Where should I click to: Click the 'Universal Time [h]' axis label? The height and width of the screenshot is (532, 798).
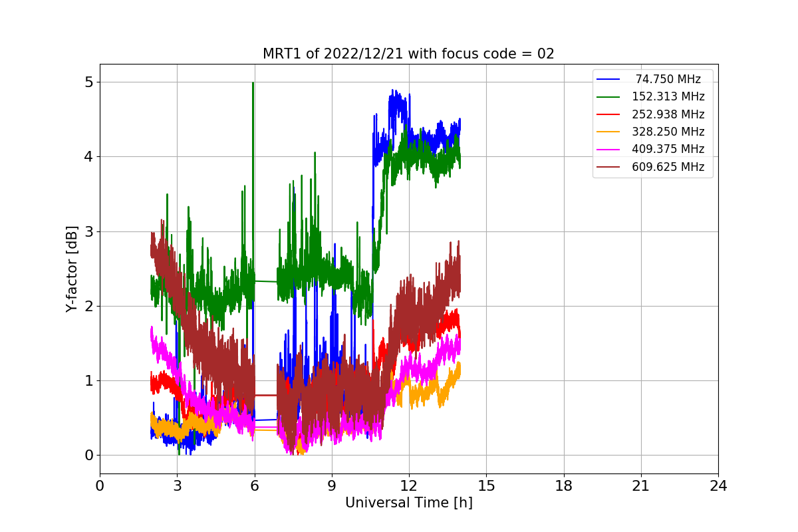coord(409,503)
